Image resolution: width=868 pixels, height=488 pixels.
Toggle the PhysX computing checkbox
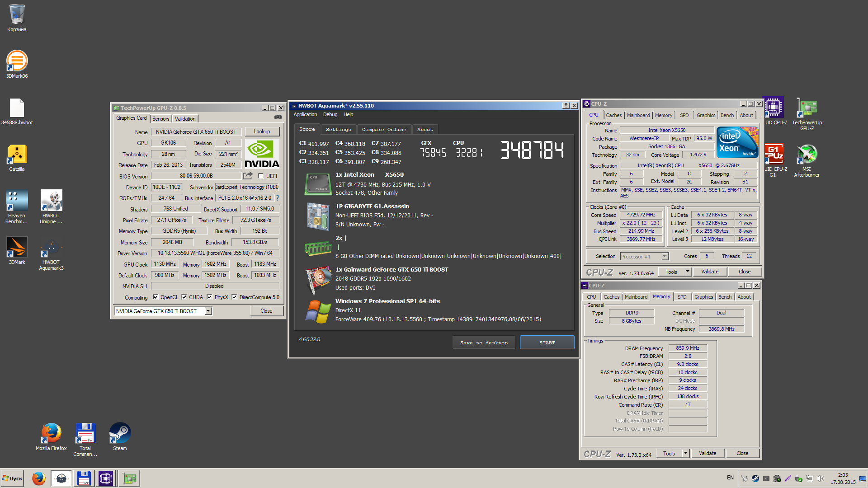209,297
